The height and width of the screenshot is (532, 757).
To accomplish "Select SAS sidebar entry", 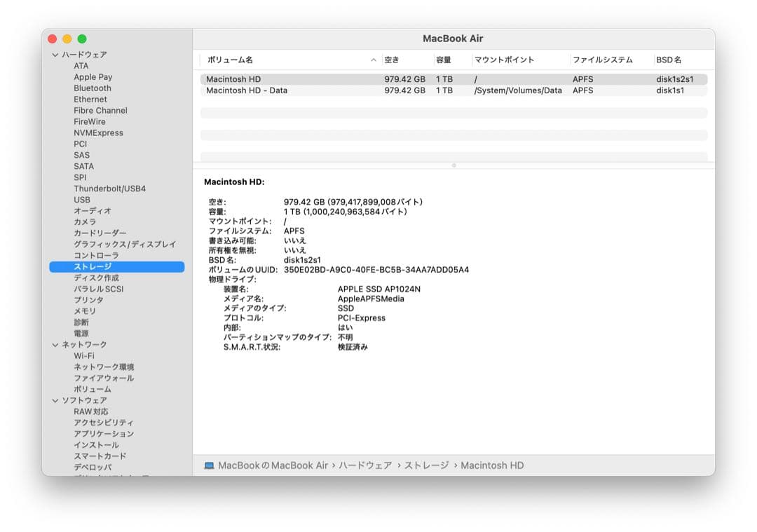I will 81,155.
